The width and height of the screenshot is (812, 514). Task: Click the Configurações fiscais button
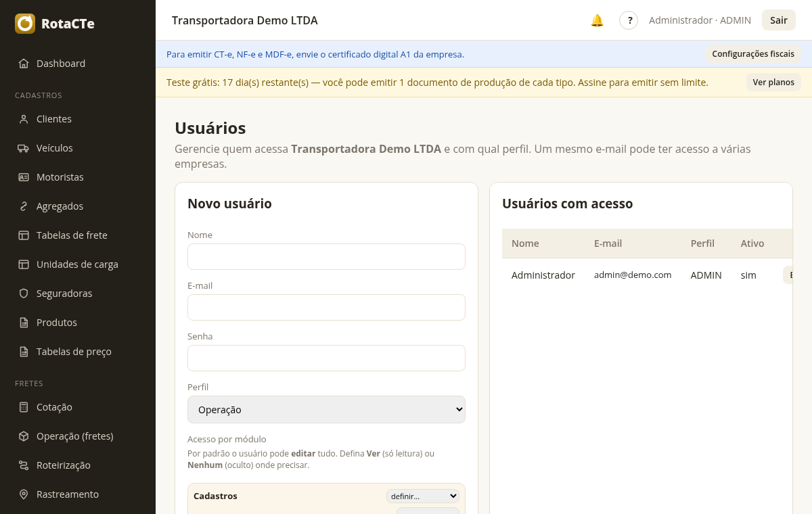753,54
